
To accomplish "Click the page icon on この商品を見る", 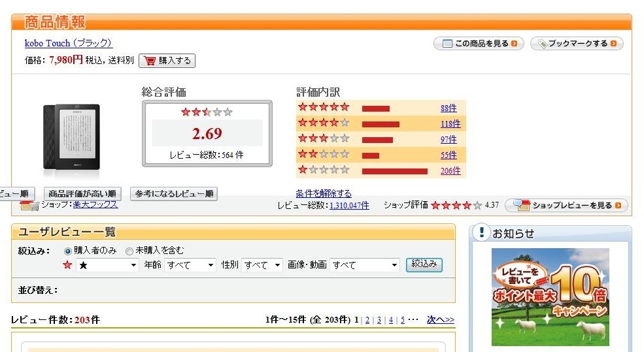I will coord(447,44).
